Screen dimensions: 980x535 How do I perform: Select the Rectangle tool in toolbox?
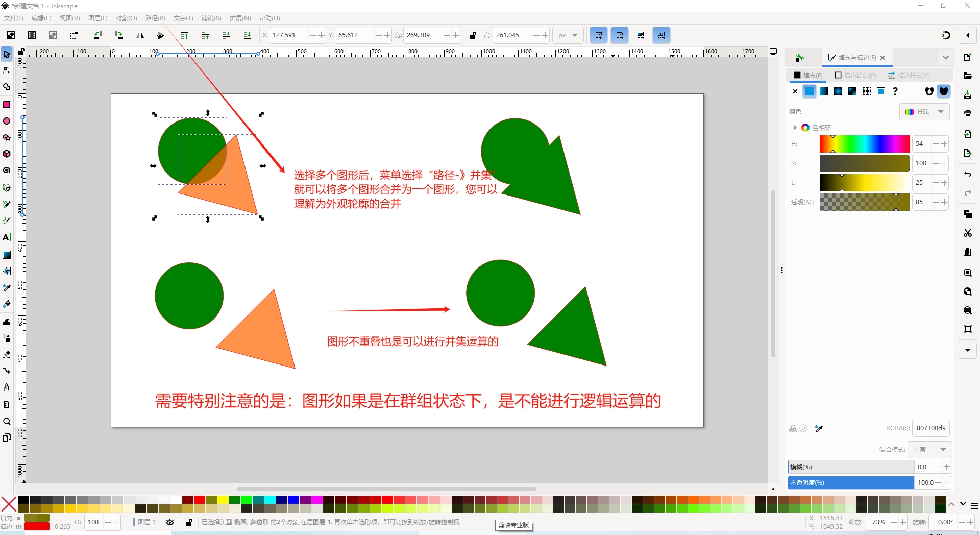[x=7, y=105]
